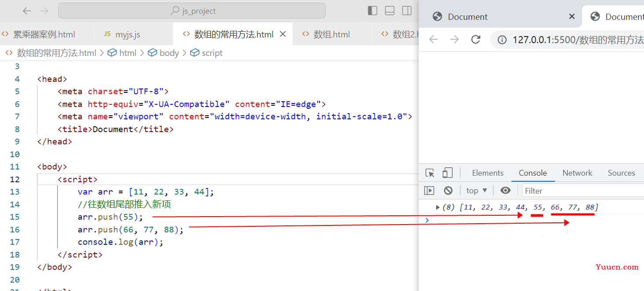Select the active 数组的常用方法.html tab
Viewport: 644px width, 291px height.
pos(233,34)
